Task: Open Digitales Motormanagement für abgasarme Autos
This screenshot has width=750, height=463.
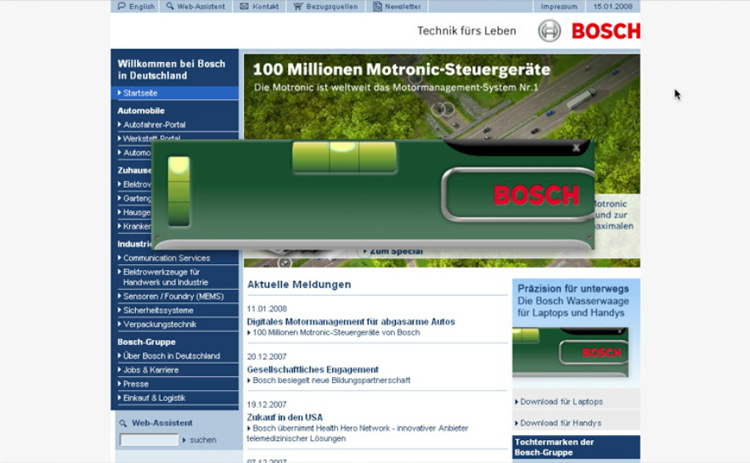Action: [x=351, y=322]
